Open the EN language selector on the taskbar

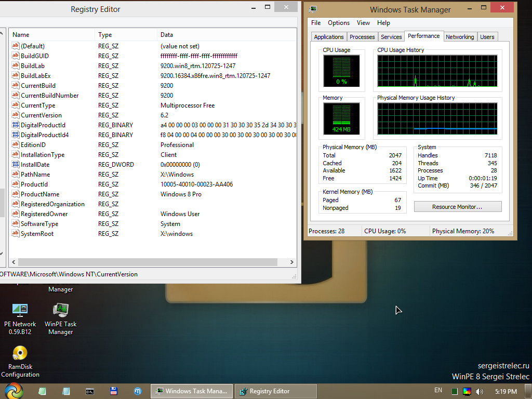pos(438,390)
